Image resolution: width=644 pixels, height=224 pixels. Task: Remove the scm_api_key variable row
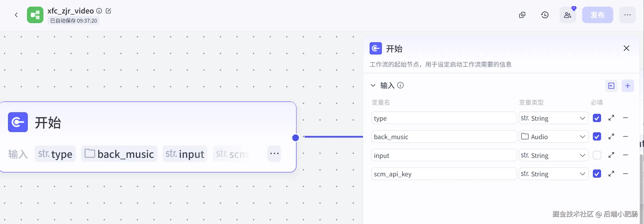tap(626, 174)
